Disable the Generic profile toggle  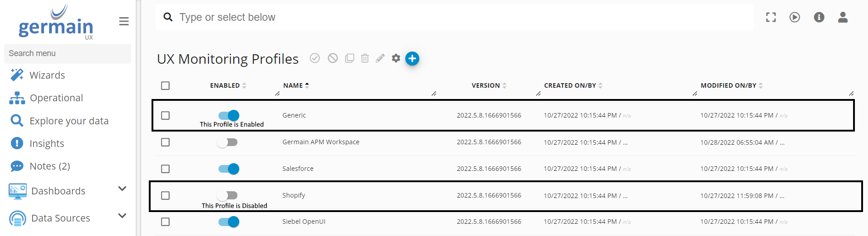click(228, 115)
